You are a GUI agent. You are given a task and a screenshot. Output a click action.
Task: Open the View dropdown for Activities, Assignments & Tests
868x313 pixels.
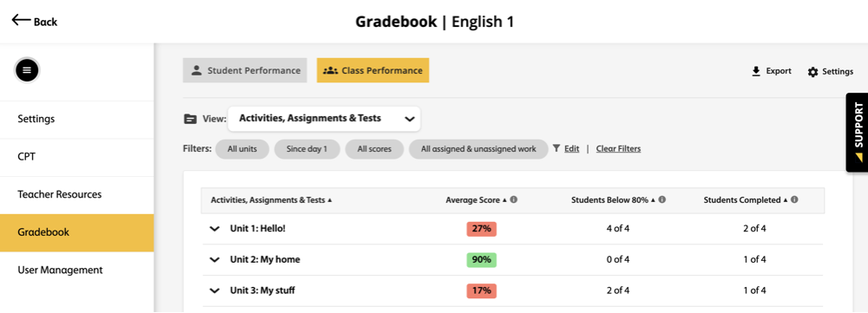[x=324, y=118]
